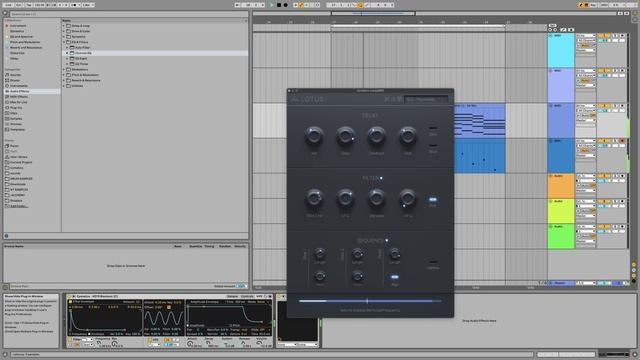The image size is (640, 360).
Task: Click the Ext sync button
Action: [x=19, y=5]
